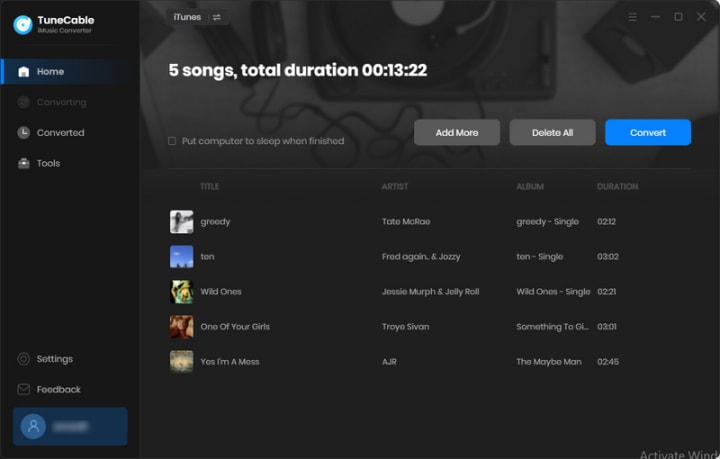
Task: Open the Converted sidebar section
Action: click(61, 133)
